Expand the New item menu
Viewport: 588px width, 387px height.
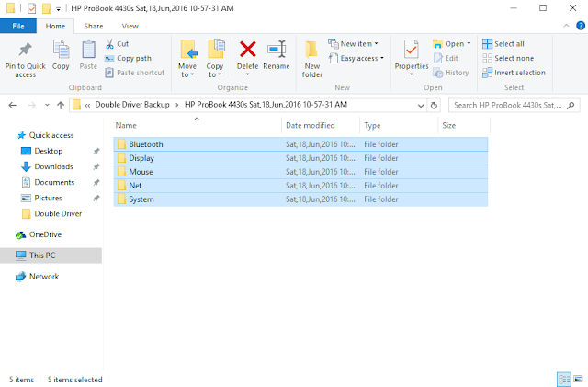pos(353,44)
